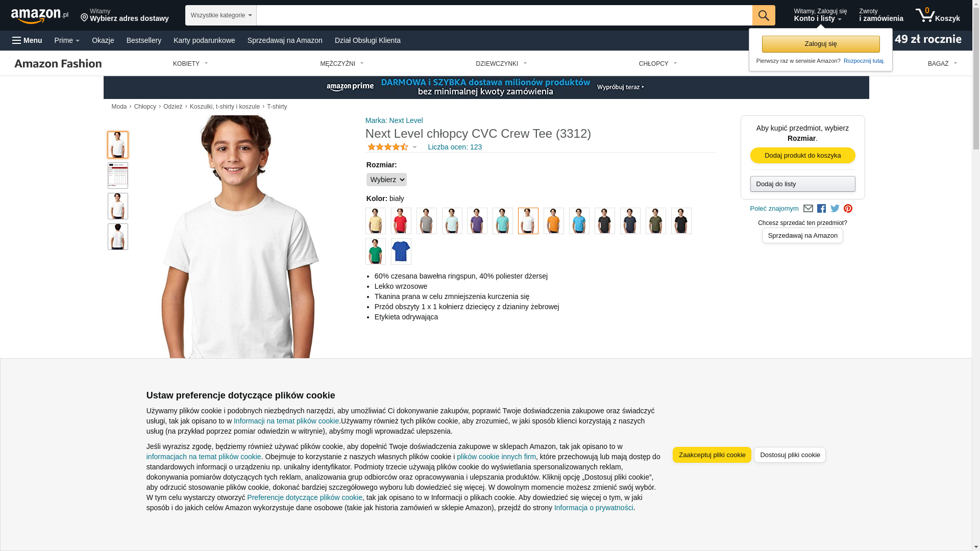Expand the Wszystkie kategorie search dropdown
The width and height of the screenshot is (980, 551).
point(221,15)
